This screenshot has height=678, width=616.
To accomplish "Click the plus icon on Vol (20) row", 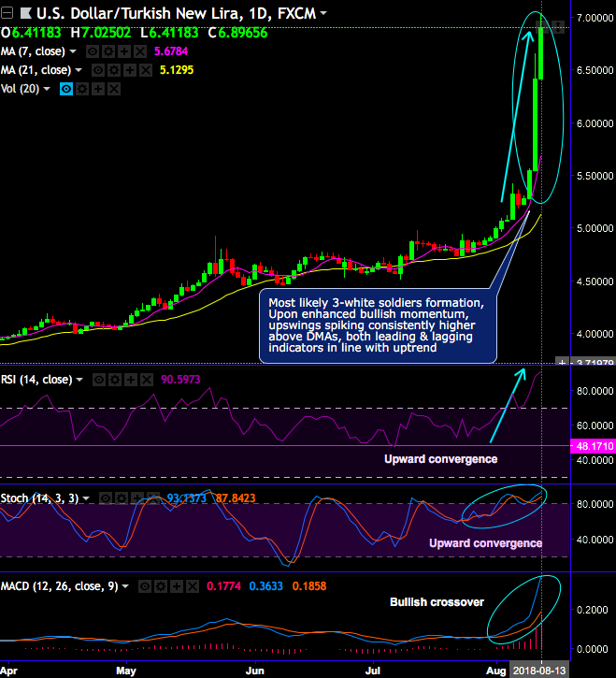I will (x=98, y=89).
